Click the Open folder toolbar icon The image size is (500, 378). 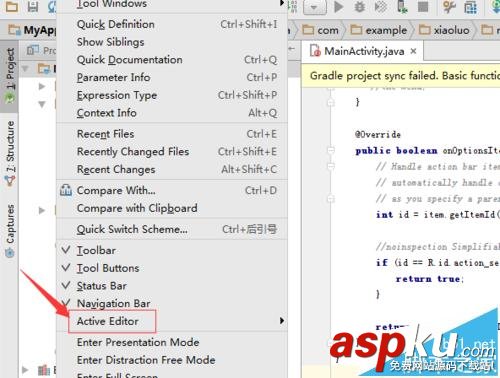click(x=12, y=7)
